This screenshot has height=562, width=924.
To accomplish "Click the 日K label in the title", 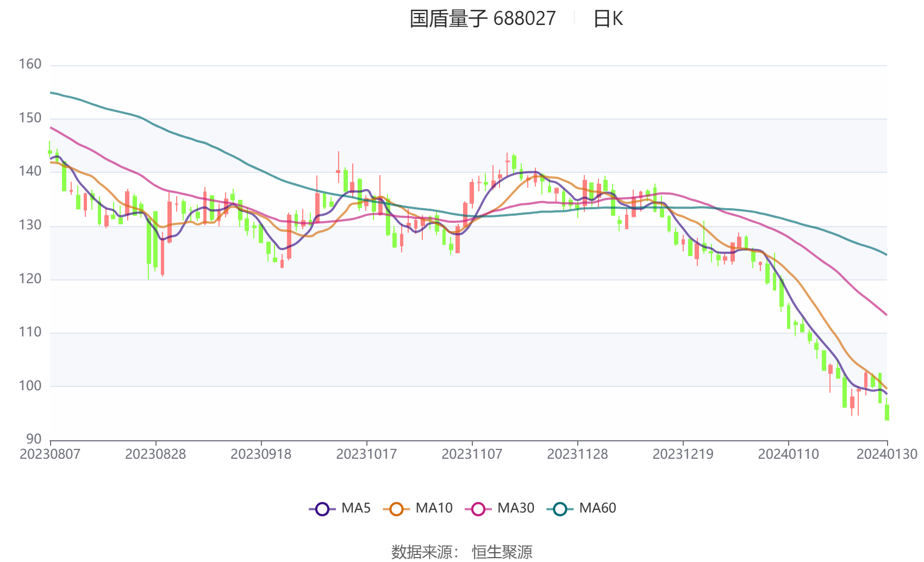I will coord(608,18).
